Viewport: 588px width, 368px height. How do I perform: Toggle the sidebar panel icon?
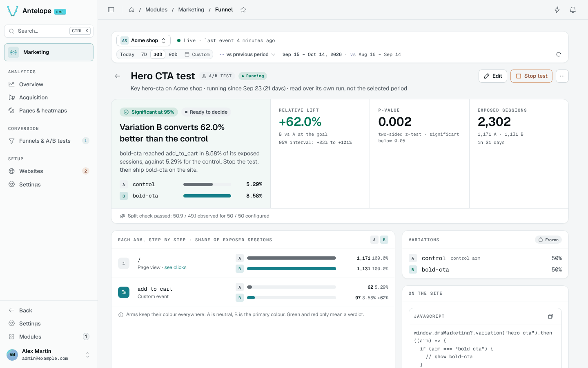pyautogui.click(x=111, y=10)
